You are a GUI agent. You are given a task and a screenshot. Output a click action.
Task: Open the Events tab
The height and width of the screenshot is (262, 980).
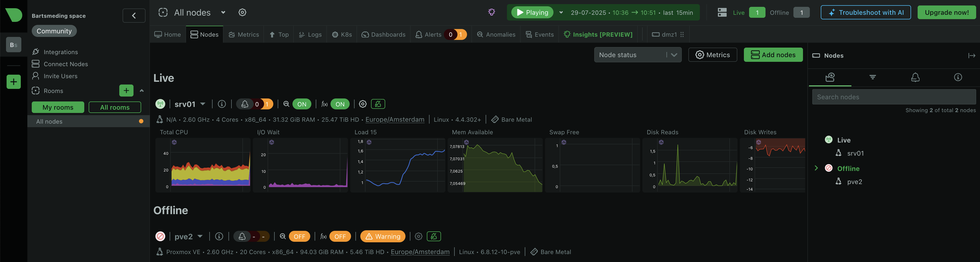pos(540,34)
